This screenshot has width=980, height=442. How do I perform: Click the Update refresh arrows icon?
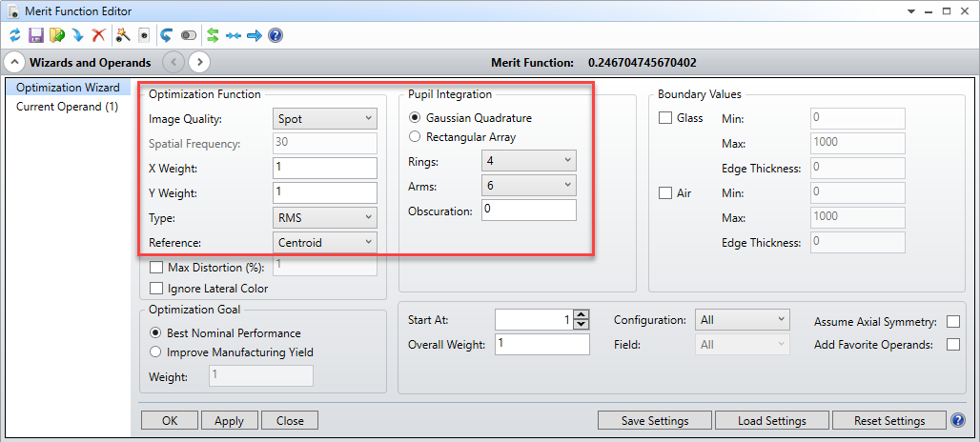[x=15, y=35]
